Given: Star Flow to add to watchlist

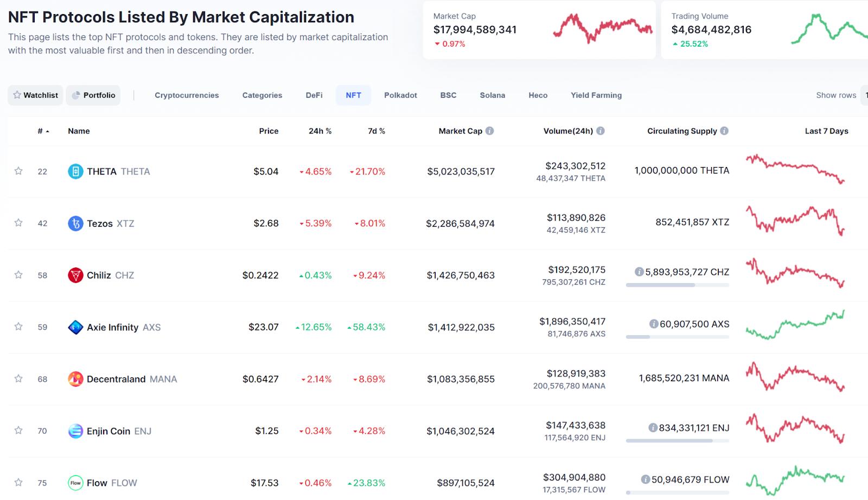Looking at the screenshot, I should (x=18, y=482).
